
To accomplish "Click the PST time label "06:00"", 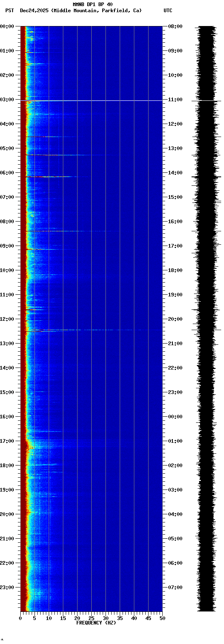I will click(7, 172).
